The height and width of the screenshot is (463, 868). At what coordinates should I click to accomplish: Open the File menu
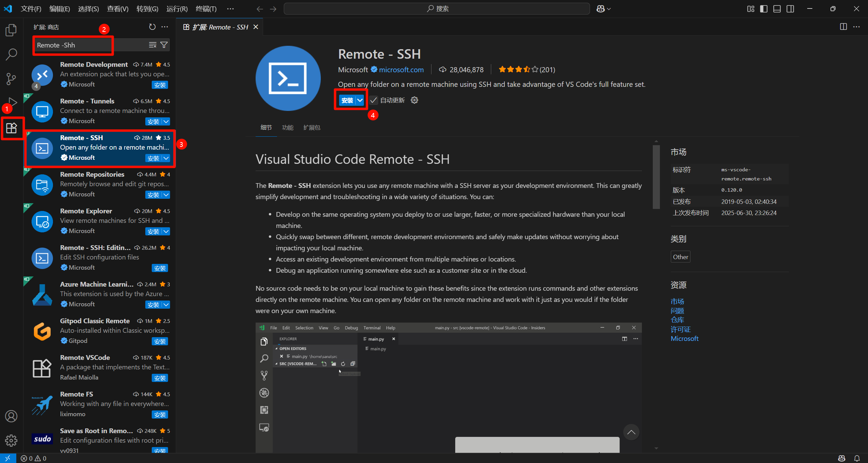[x=31, y=9]
